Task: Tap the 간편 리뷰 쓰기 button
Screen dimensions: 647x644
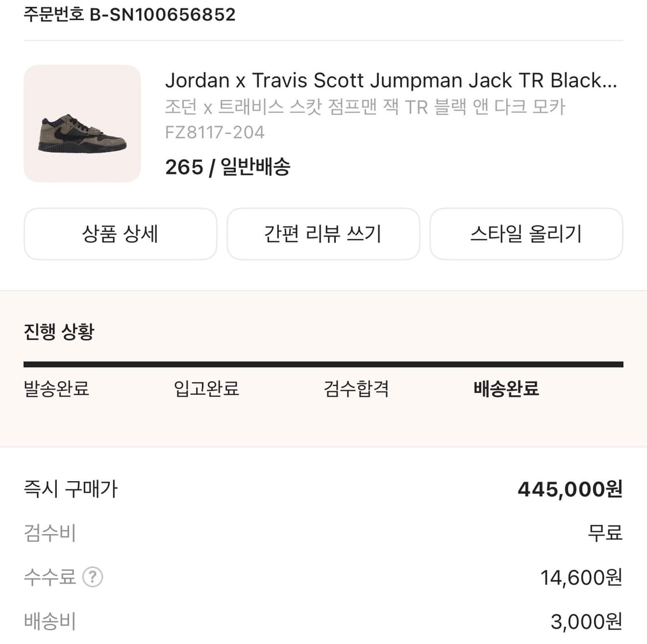Action: (323, 234)
